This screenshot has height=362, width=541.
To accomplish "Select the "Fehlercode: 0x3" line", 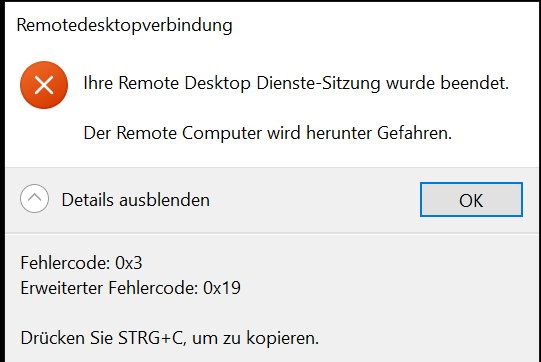I will tap(81, 263).
